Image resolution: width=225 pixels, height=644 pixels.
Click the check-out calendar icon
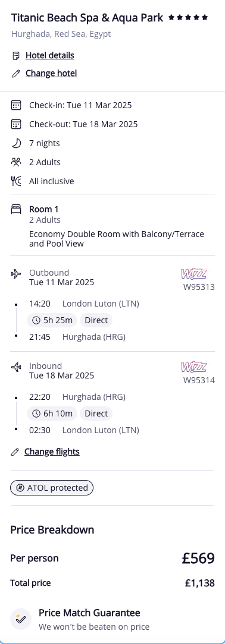[x=15, y=124]
